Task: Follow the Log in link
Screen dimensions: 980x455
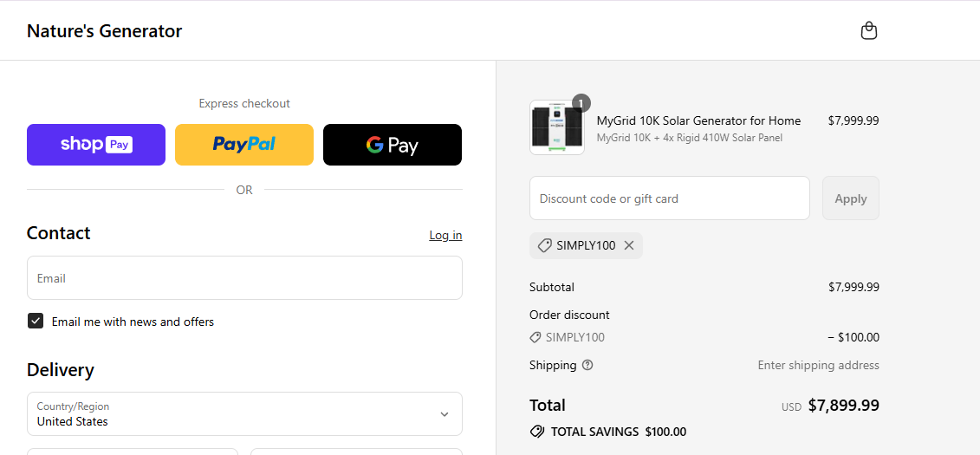Action: coord(445,235)
